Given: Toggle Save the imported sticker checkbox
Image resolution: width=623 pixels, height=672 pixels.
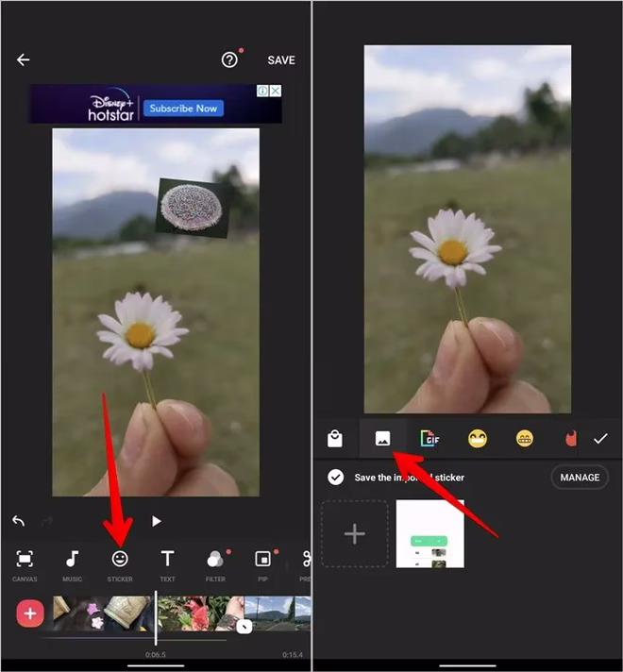Looking at the screenshot, I should pos(335,477).
